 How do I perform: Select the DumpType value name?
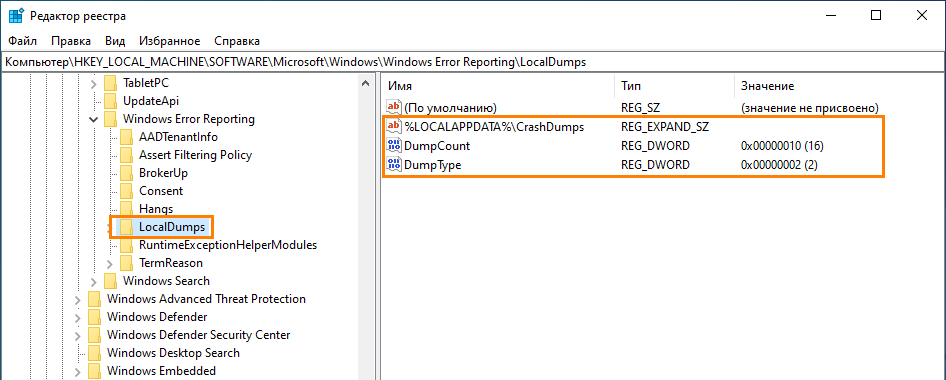[x=433, y=165]
